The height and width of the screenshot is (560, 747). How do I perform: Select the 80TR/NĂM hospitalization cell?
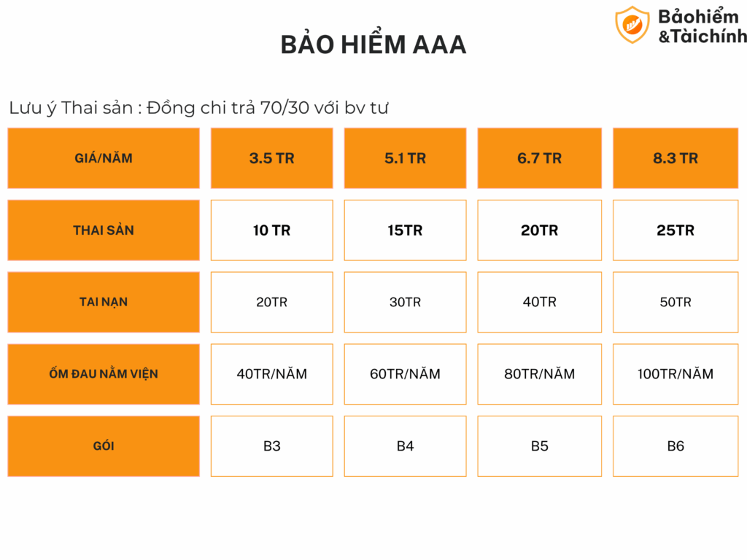tap(539, 374)
